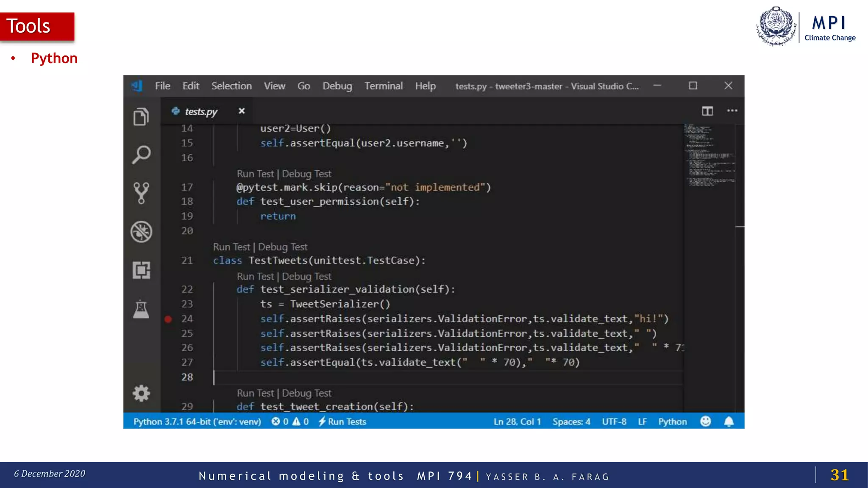Open the Explorer files icon in the activity bar
Viewport: 868px width, 488px height.
coord(141,116)
